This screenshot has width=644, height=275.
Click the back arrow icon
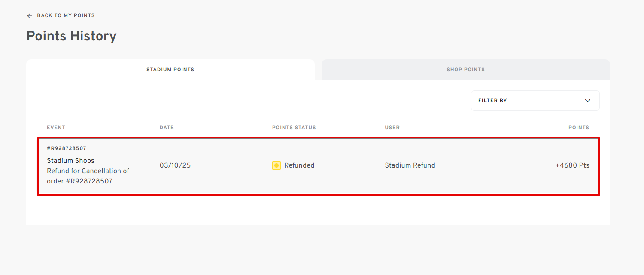pos(30,16)
